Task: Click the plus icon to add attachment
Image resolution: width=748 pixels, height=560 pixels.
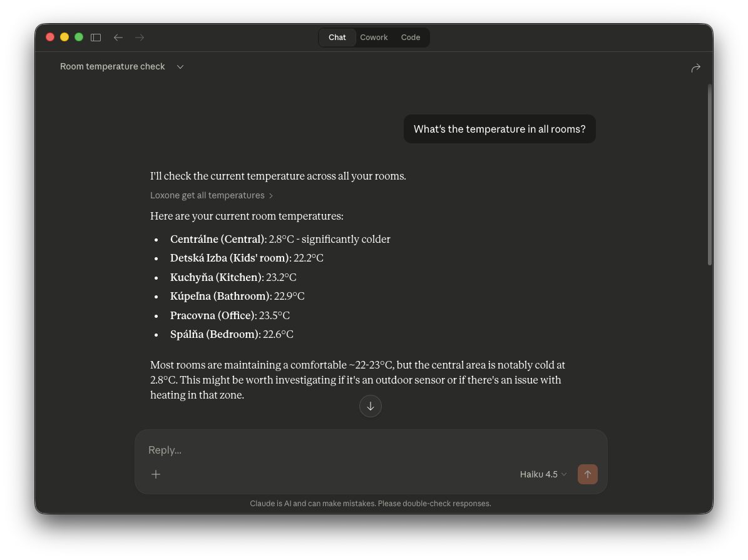Action: (x=156, y=474)
